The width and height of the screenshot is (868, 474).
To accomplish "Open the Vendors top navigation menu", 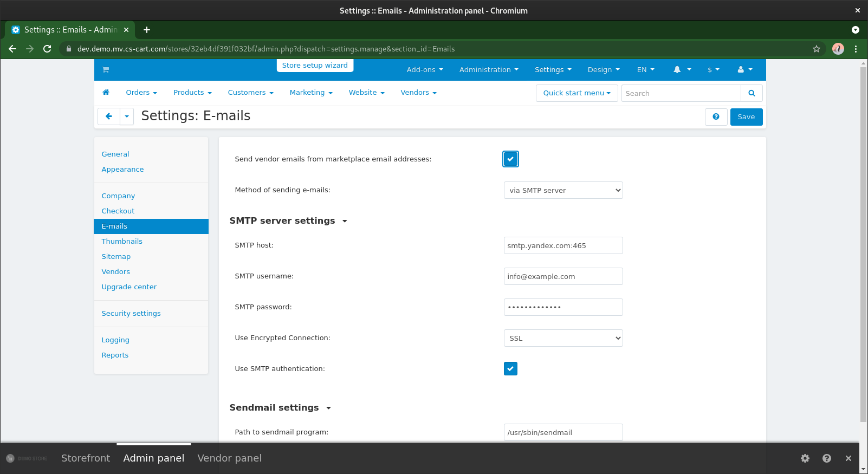I will pos(419,93).
